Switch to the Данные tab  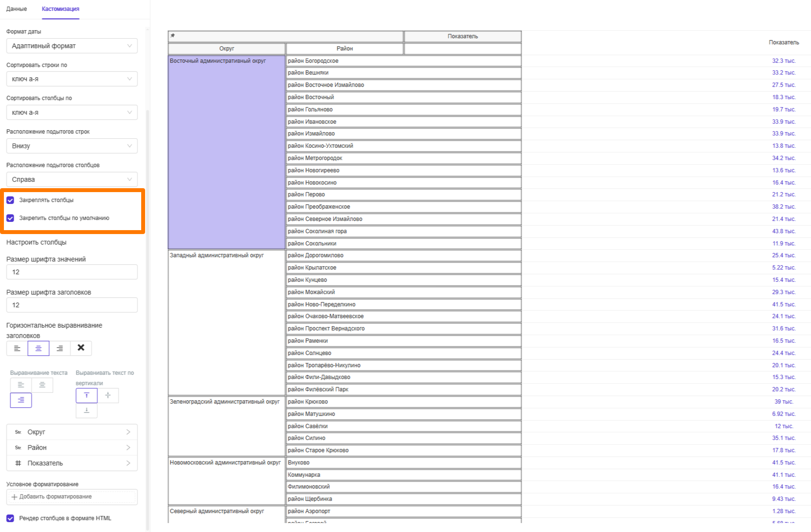click(x=16, y=9)
